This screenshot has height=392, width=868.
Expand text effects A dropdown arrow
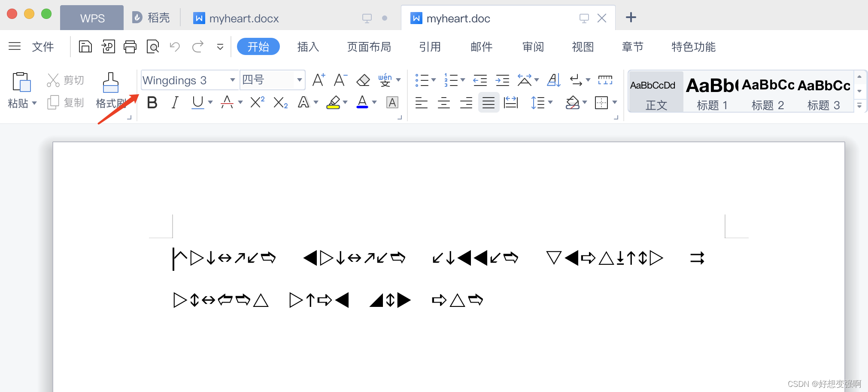316,102
